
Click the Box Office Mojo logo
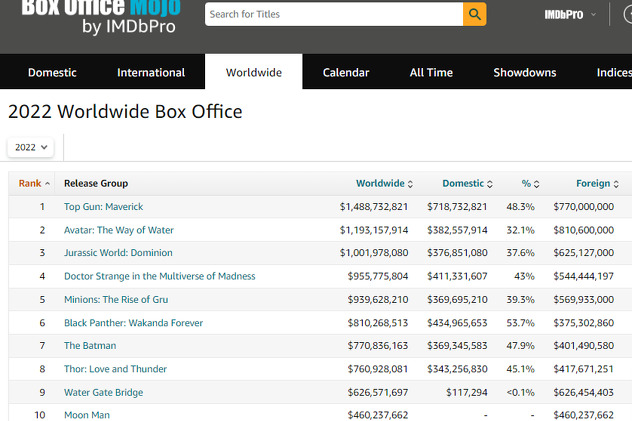(x=101, y=17)
